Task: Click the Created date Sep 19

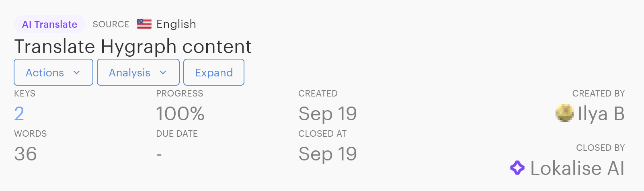Action: click(328, 114)
